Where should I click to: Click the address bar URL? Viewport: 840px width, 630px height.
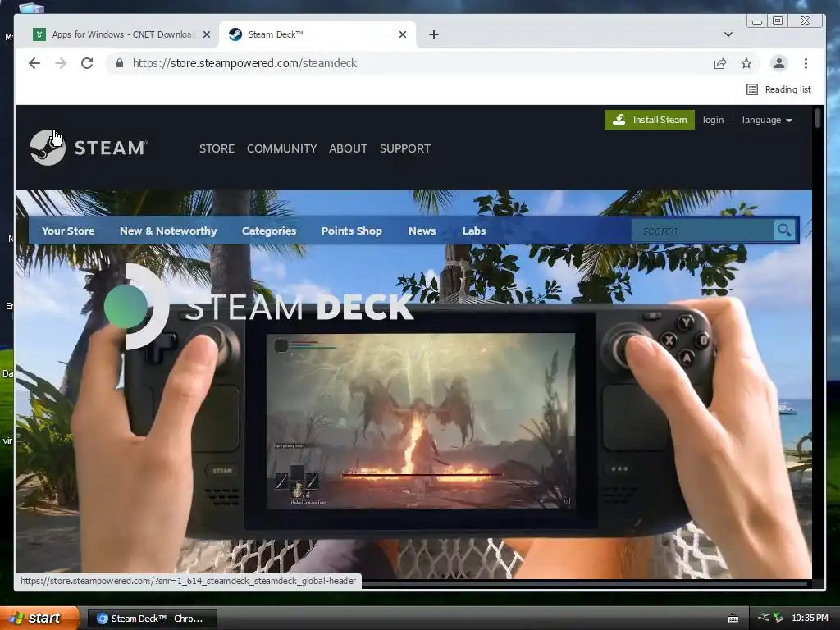tap(244, 63)
